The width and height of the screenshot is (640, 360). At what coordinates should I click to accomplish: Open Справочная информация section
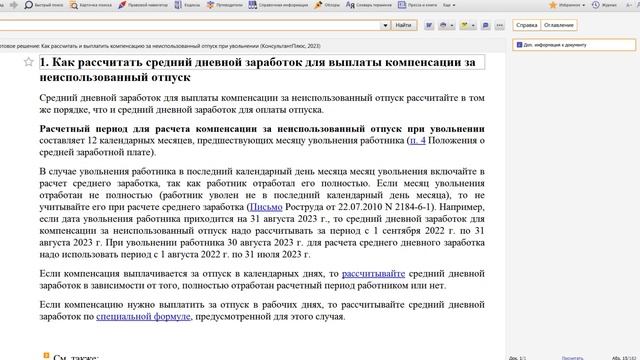click(278, 5)
